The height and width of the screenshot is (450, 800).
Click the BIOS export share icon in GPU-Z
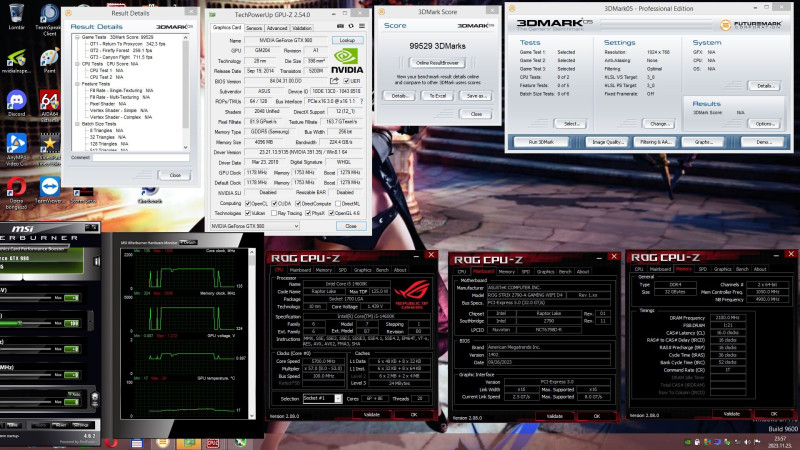point(334,81)
